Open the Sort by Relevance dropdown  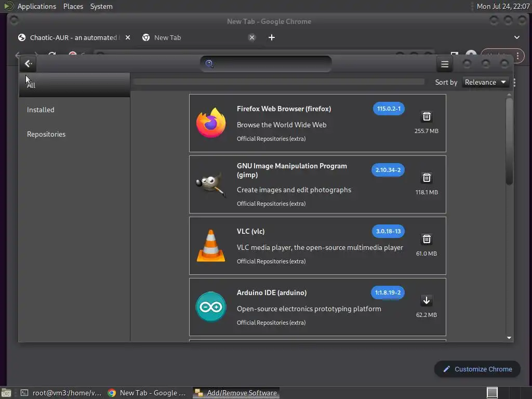coord(485,82)
